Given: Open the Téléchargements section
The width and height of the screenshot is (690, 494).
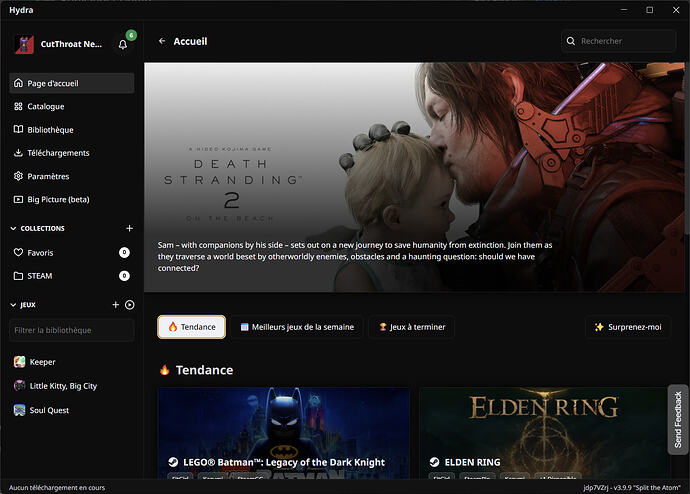Looking at the screenshot, I should point(72,153).
